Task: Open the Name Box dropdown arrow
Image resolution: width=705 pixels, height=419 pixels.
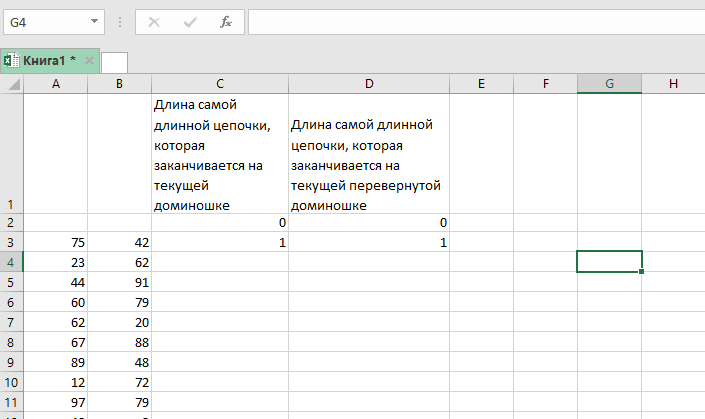Action: (x=94, y=21)
